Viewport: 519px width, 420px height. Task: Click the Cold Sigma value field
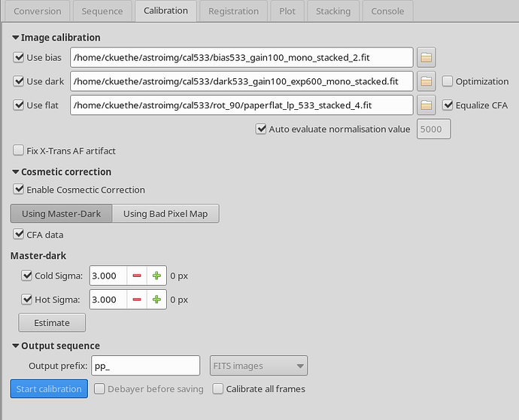pyautogui.click(x=108, y=275)
